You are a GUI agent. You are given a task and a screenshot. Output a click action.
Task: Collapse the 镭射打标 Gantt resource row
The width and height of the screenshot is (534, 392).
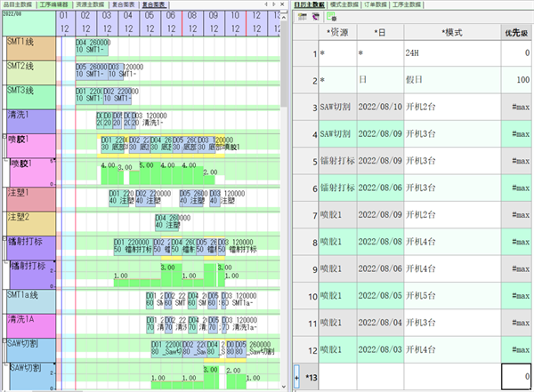click(4, 239)
